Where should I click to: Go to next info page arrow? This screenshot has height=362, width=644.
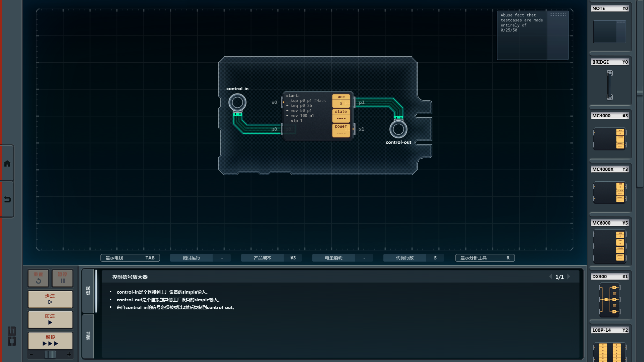click(x=569, y=277)
